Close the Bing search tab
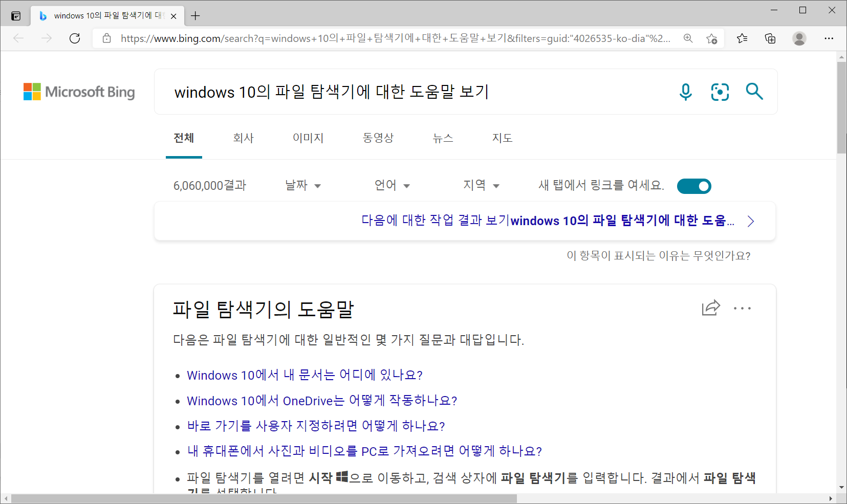 [x=173, y=16]
